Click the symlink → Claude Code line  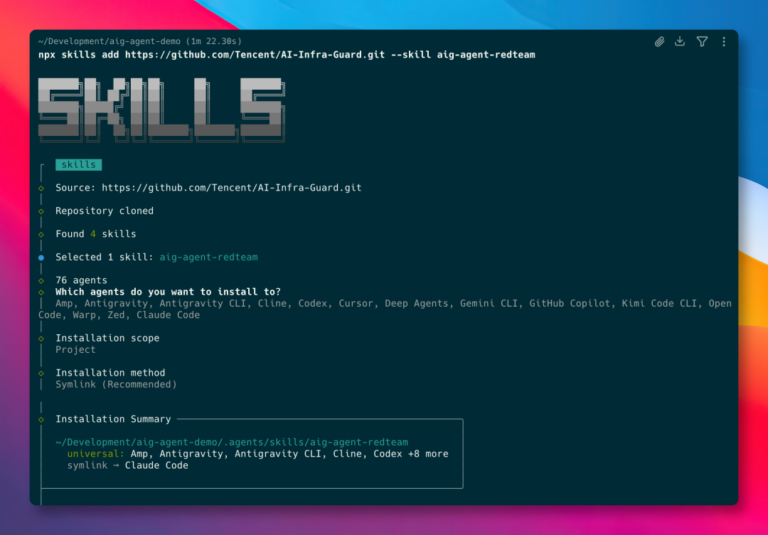128,465
